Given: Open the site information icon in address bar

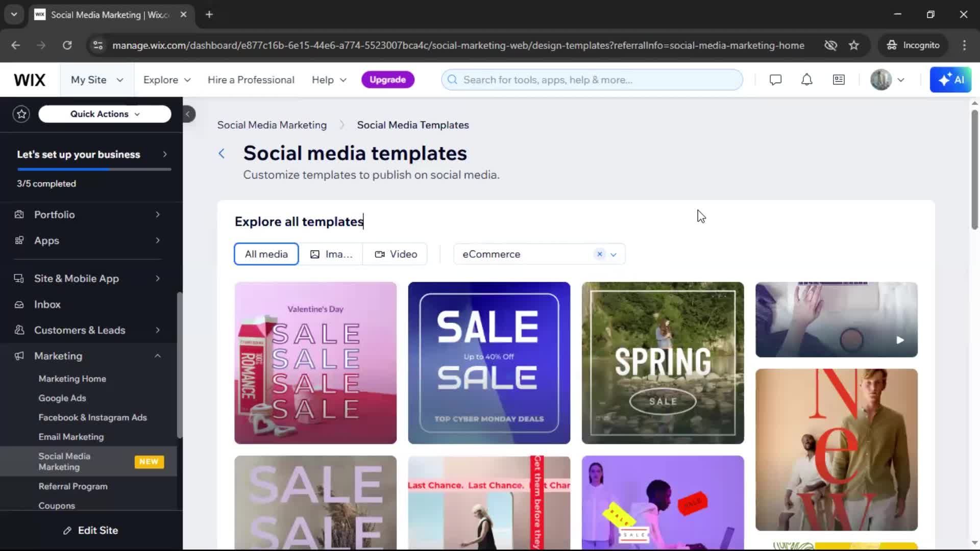Looking at the screenshot, I should 97,45.
